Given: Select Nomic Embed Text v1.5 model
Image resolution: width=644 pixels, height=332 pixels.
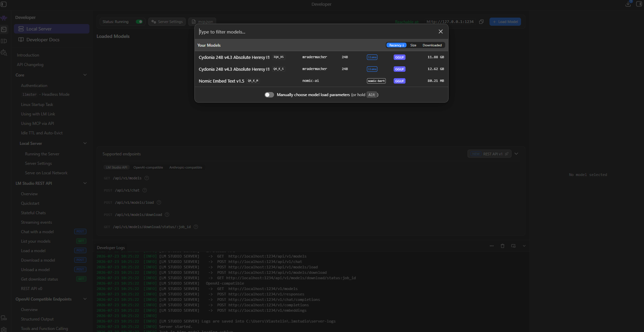Looking at the screenshot, I should (321, 81).
